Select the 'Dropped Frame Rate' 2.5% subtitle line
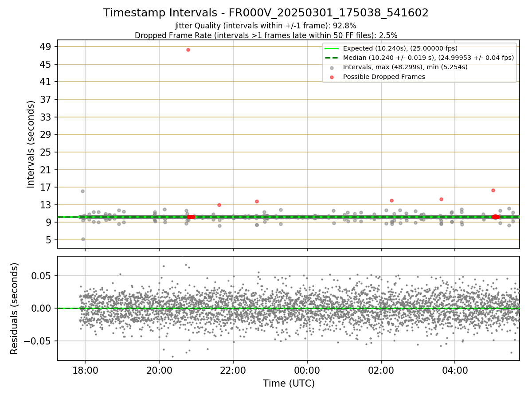This screenshot has width=532, height=399. pos(266,35)
